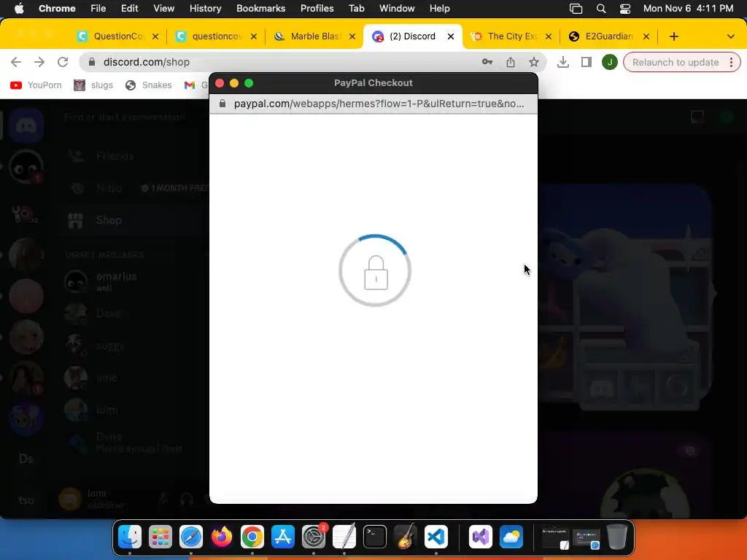Share this page from the address bar

point(510,62)
